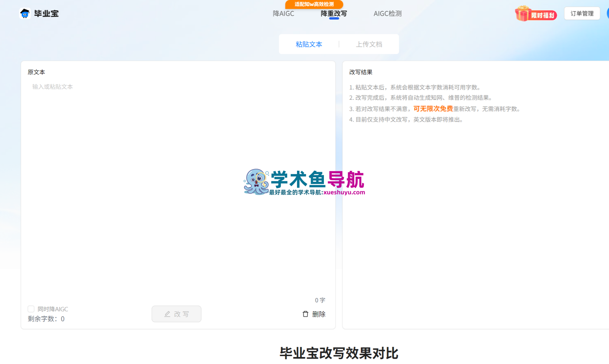Click the pen icon inside 改写 button

coord(167,314)
